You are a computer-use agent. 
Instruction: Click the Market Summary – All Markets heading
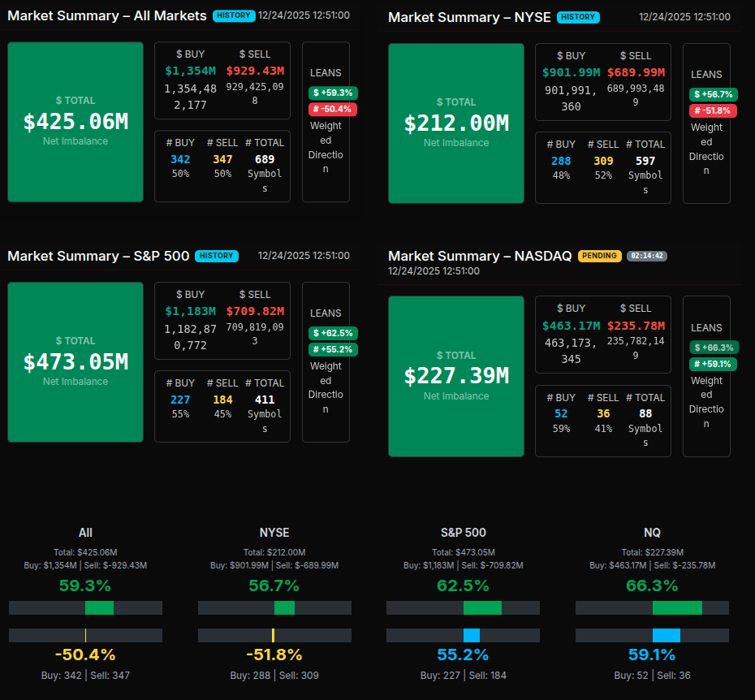pos(107,15)
